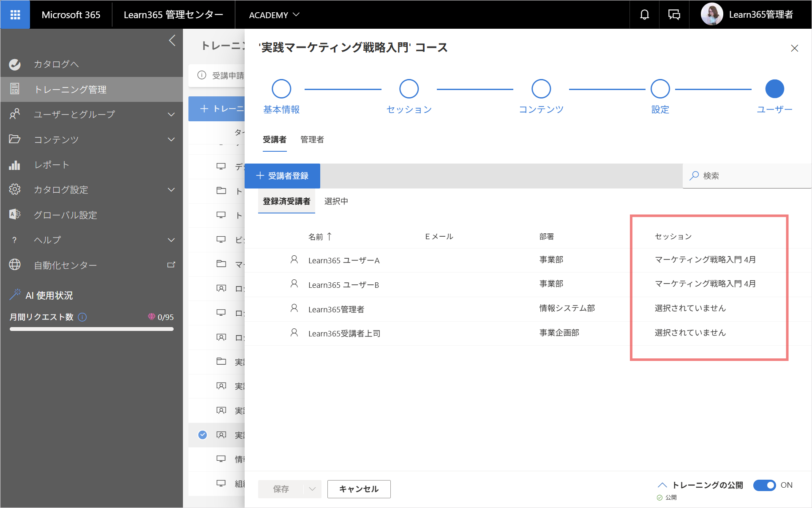Select the 基本情報 step circle
The width and height of the screenshot is (812, 508).
(x=281, y=89)
